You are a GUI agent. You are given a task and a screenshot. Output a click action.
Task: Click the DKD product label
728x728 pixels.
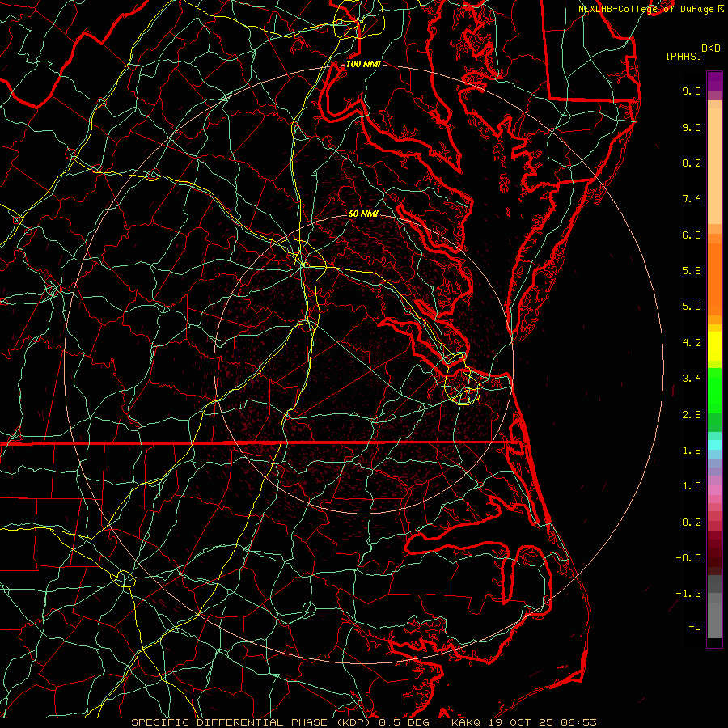tap(710, 49)
